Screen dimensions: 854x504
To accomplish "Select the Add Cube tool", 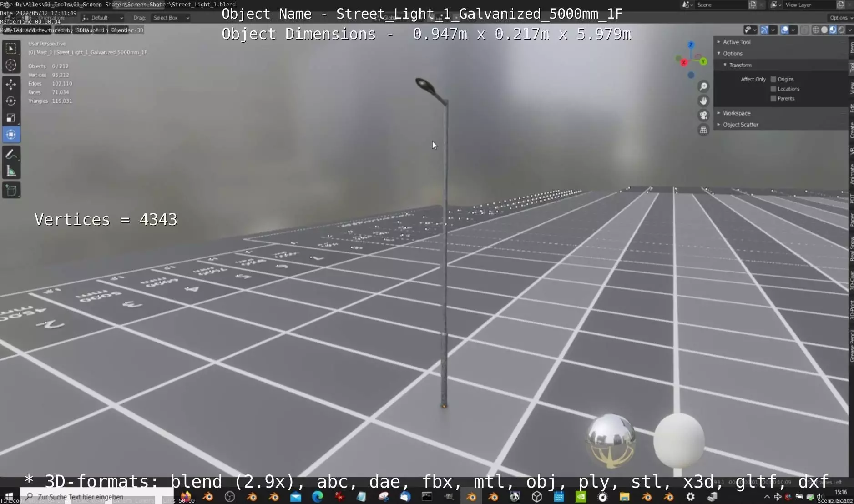I will [11, 191].
